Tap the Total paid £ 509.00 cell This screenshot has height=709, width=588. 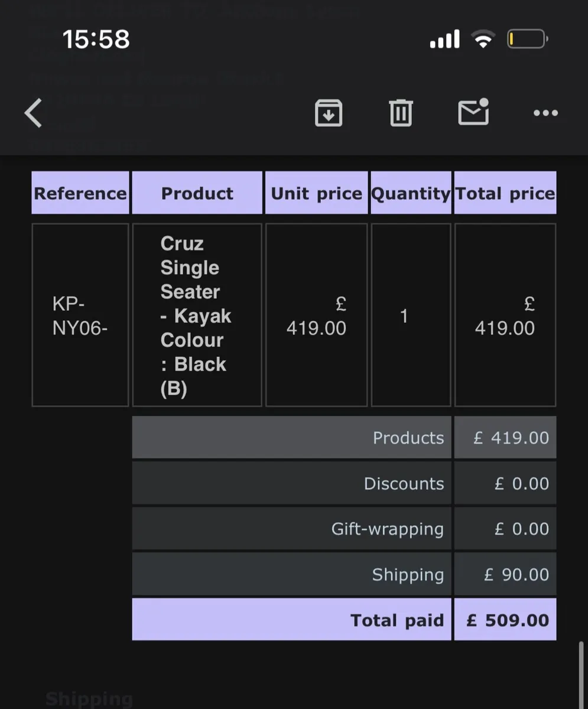pos(505,620)
